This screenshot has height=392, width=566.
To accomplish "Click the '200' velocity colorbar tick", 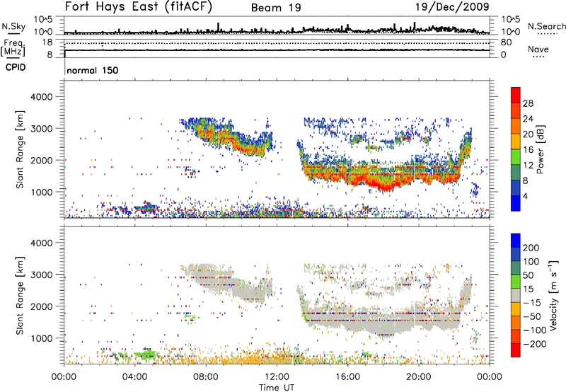I will click(x=531, y=248).
